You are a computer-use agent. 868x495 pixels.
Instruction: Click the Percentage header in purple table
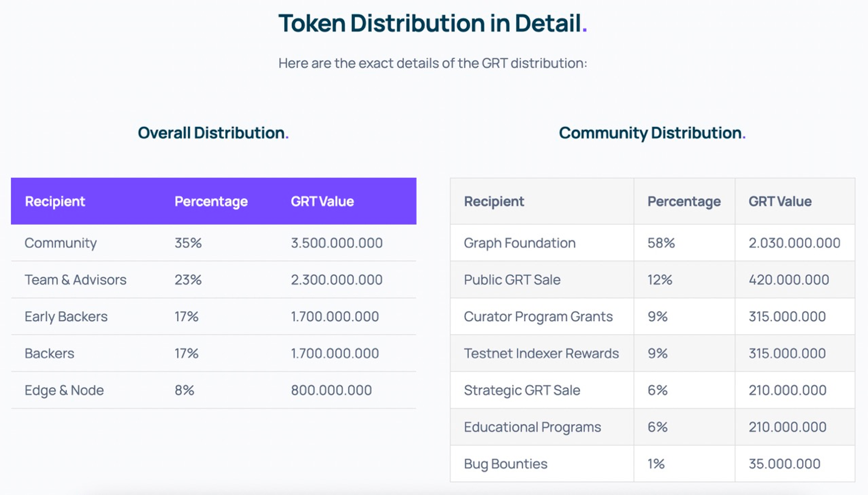[211, 201]
